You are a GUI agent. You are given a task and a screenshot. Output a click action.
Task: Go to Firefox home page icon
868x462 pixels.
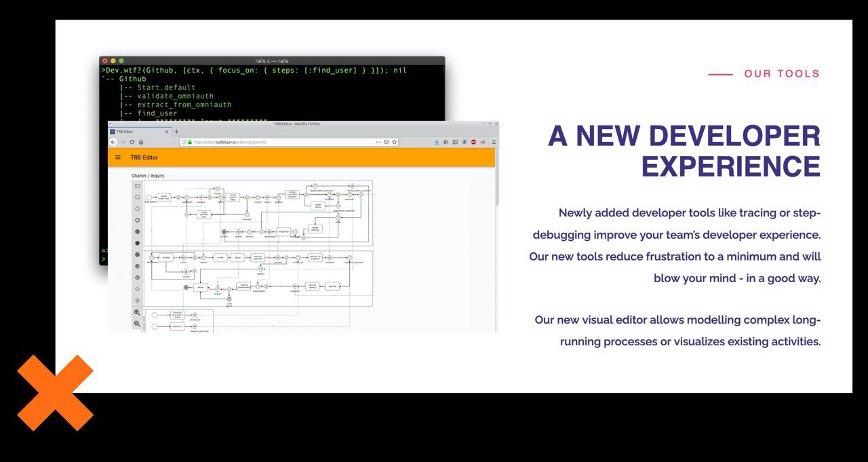[141, 142]
